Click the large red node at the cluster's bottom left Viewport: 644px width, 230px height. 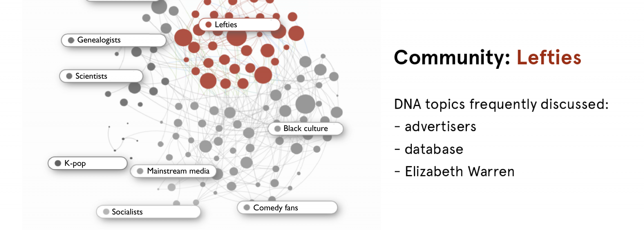(208, 81)
